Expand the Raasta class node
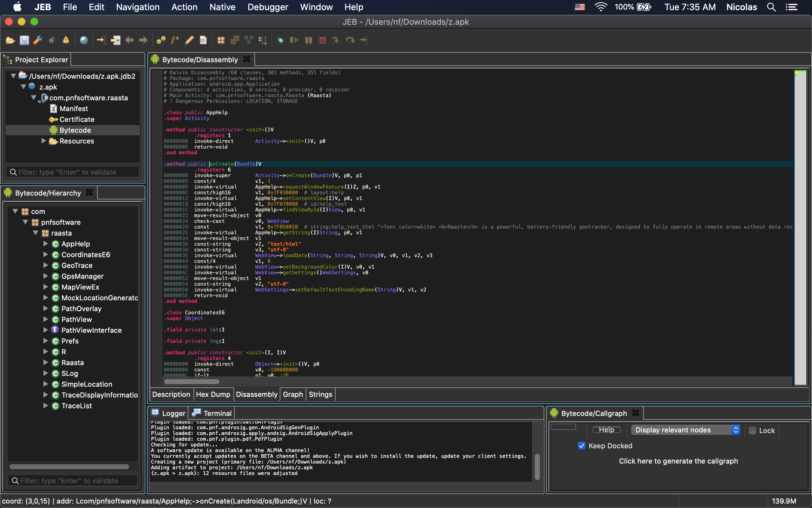This screenshot has width=812, height=508. pos(46,362)
